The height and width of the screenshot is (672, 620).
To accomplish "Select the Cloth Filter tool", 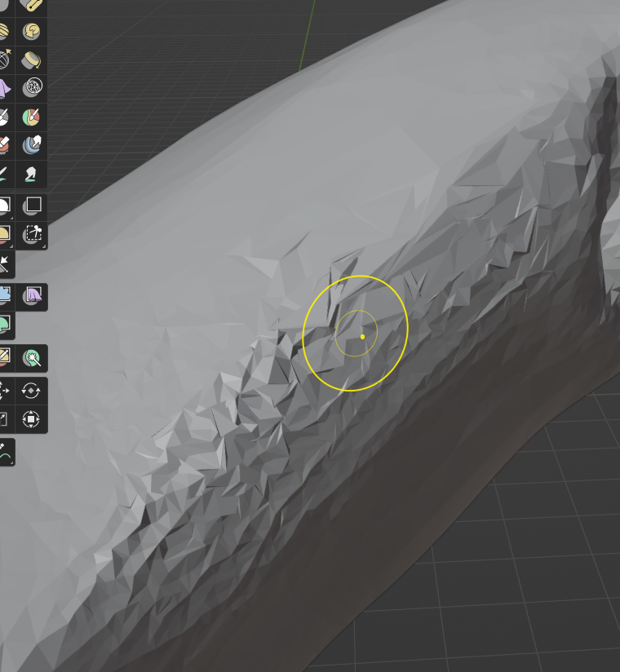I will (x=31, y=297).
